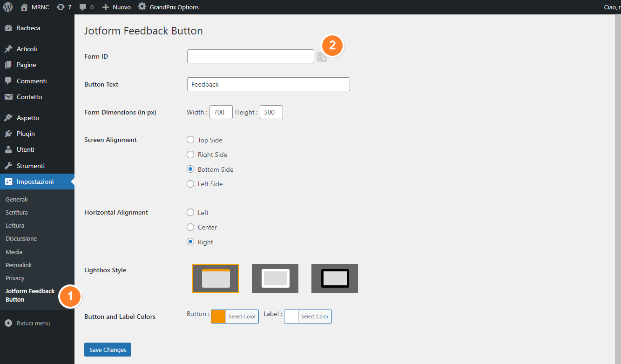Open the Media settings submenu item

(14, 252)
